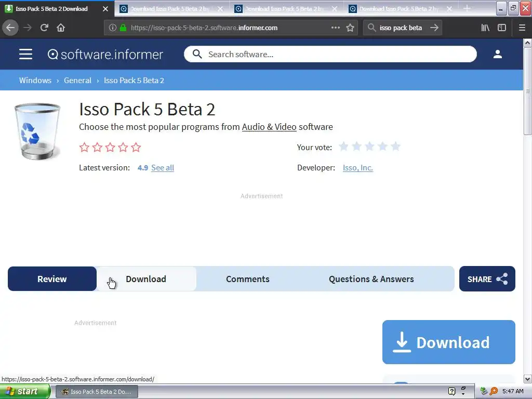The image size is (532, 399).
Task: Switch to the fourth browser tab
Action: 401,9
